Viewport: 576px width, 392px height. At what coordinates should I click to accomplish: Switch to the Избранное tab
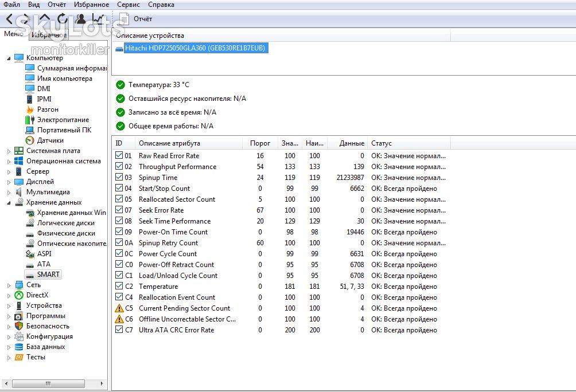49,35
